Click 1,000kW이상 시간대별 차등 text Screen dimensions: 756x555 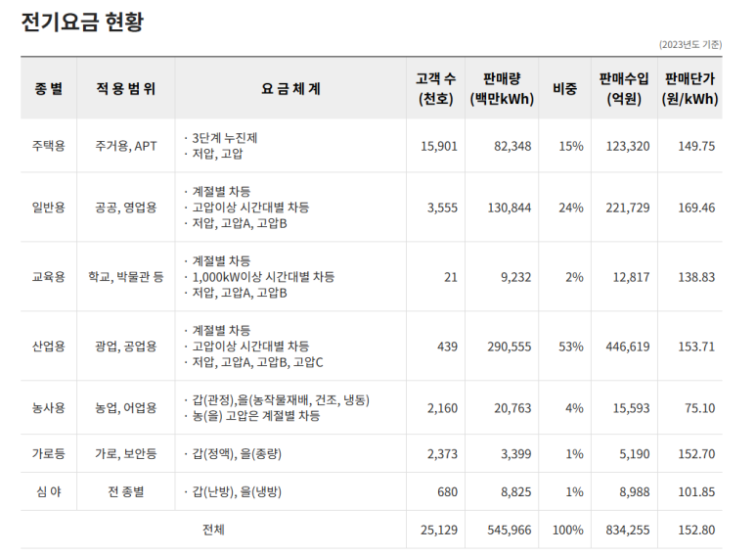(263, 277)
